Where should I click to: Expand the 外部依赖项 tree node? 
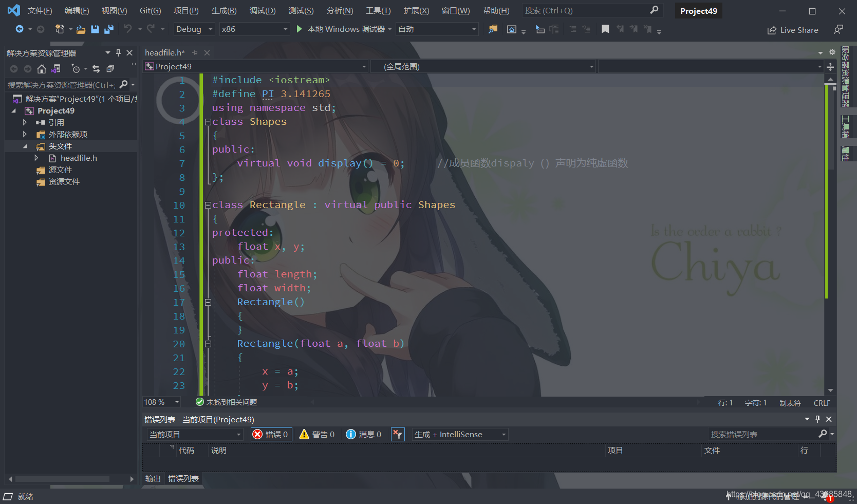pyautogui.click(x=25, y=134)
